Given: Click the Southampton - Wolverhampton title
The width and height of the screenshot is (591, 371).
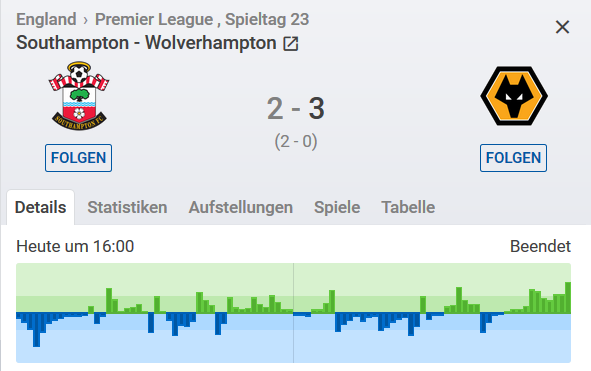Looking at the screenshot, I should click(146, 43).
